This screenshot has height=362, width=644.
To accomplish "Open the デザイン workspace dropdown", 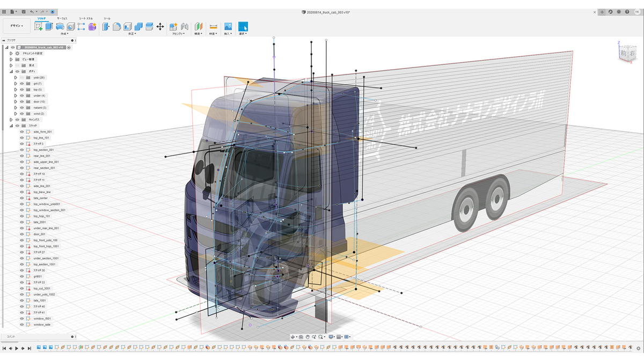I will coord(17,26).
